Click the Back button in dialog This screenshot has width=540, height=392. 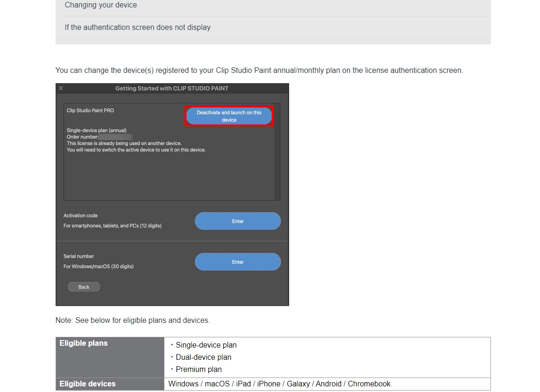pyautogui.click(x=84, y=287)
